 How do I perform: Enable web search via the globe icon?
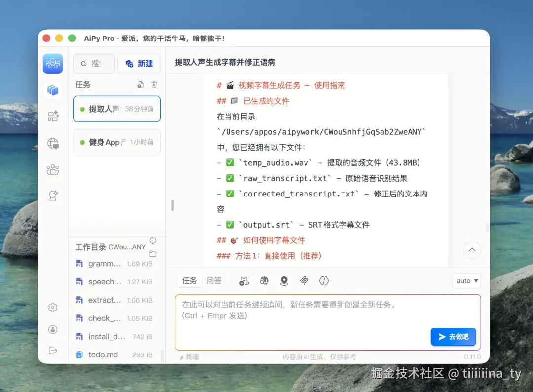265,280
